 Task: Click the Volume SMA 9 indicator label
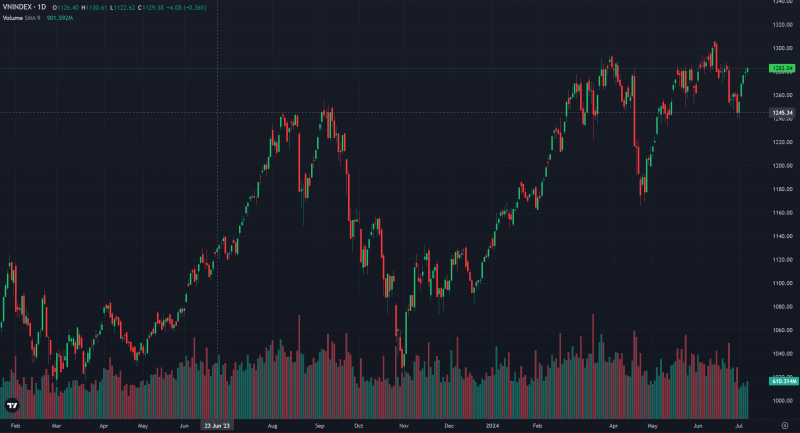pos(21,18)
